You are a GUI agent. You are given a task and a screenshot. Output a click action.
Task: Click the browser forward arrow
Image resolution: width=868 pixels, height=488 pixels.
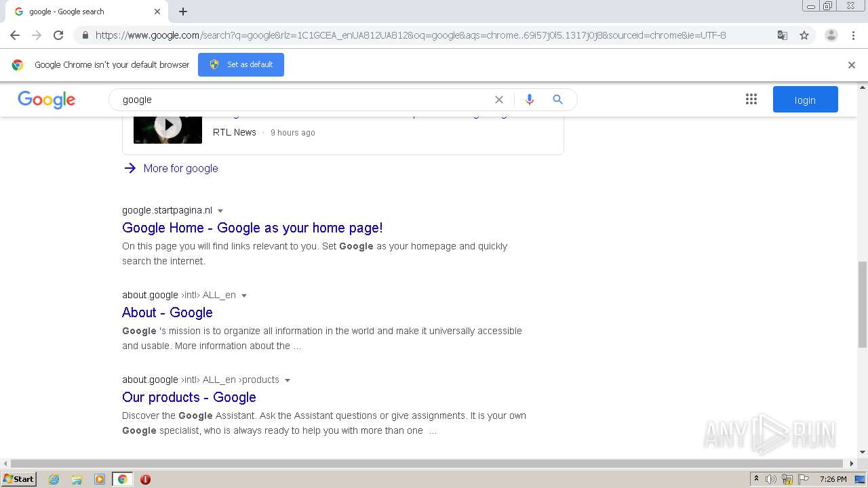[x=37, y=35]
